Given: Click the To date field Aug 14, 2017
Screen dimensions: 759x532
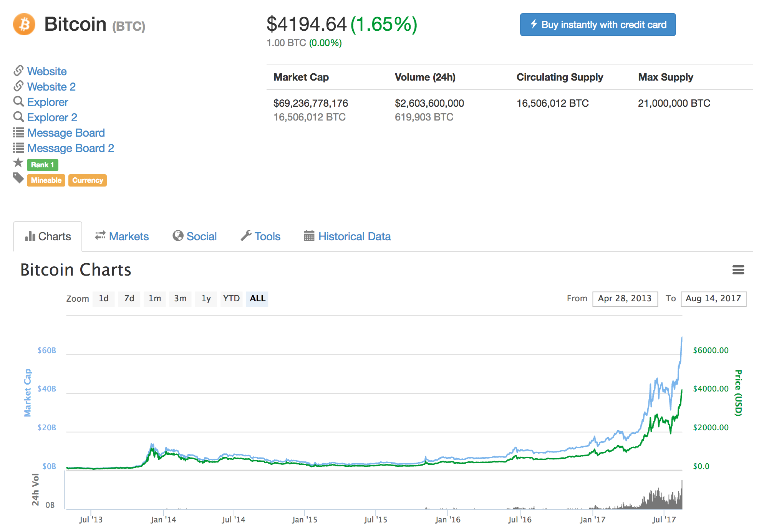Looking at the screenshot, I should (713, 299).
